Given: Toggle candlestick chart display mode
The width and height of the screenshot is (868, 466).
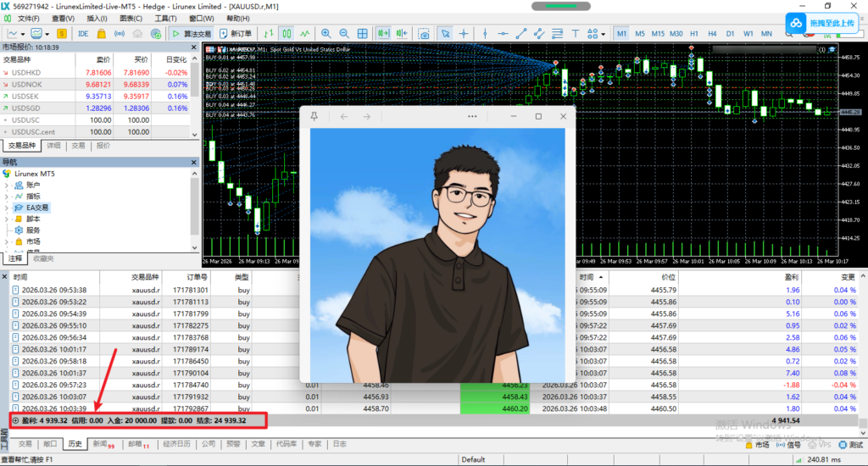Looking at the screenshot, I should pyautogui.click(x=287, y=34).
